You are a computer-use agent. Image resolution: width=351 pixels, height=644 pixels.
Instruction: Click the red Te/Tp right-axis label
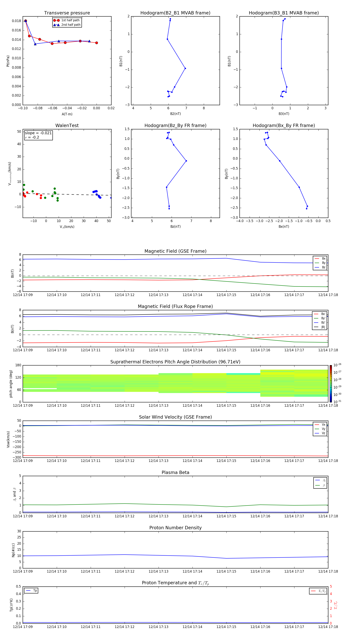[336, 605]
